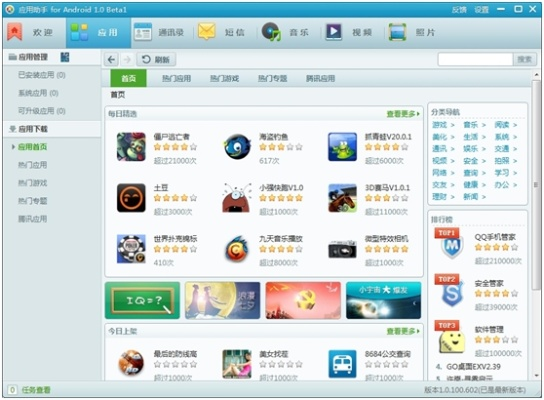Open the 音乐 music icon
Viewport: 544px width, 400px height.
point(271,32)
